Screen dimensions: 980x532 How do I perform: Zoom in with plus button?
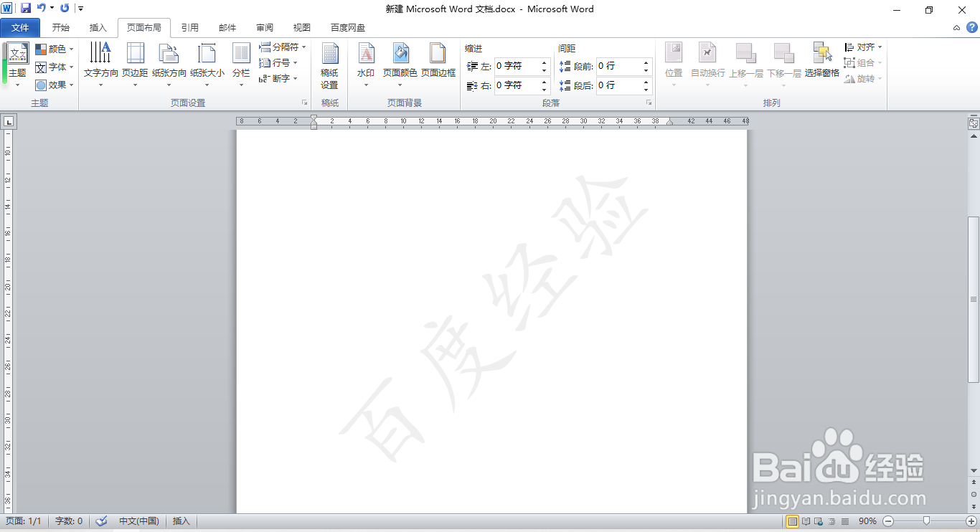pyautogui.click(x=971, y=521)
